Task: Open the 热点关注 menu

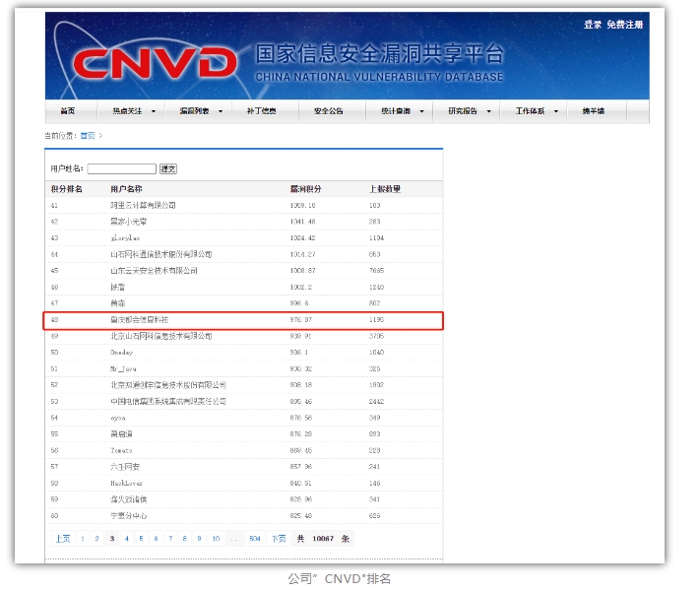Action: pos(127,111)
